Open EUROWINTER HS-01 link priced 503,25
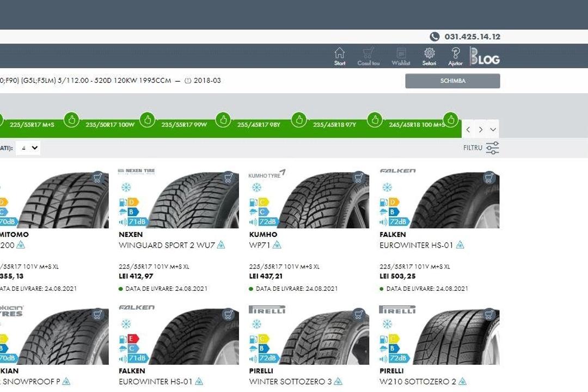 pyautogui.click(x=416, y=245)
